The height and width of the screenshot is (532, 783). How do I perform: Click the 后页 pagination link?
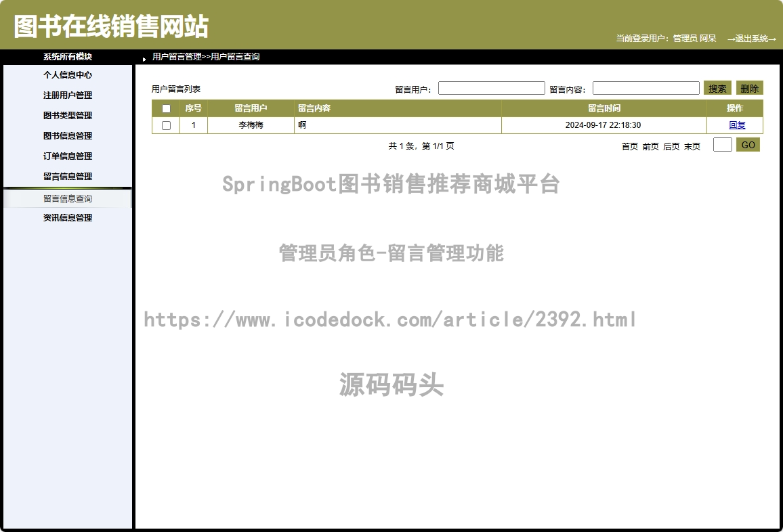[672, 146]
